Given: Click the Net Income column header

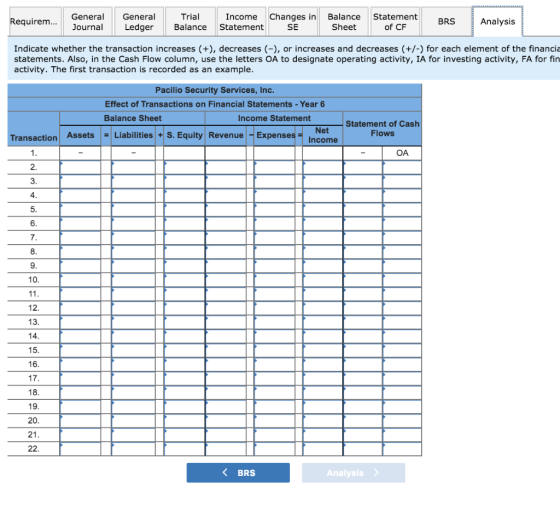Looking at the screenshot, I should (x=323, y=135).
